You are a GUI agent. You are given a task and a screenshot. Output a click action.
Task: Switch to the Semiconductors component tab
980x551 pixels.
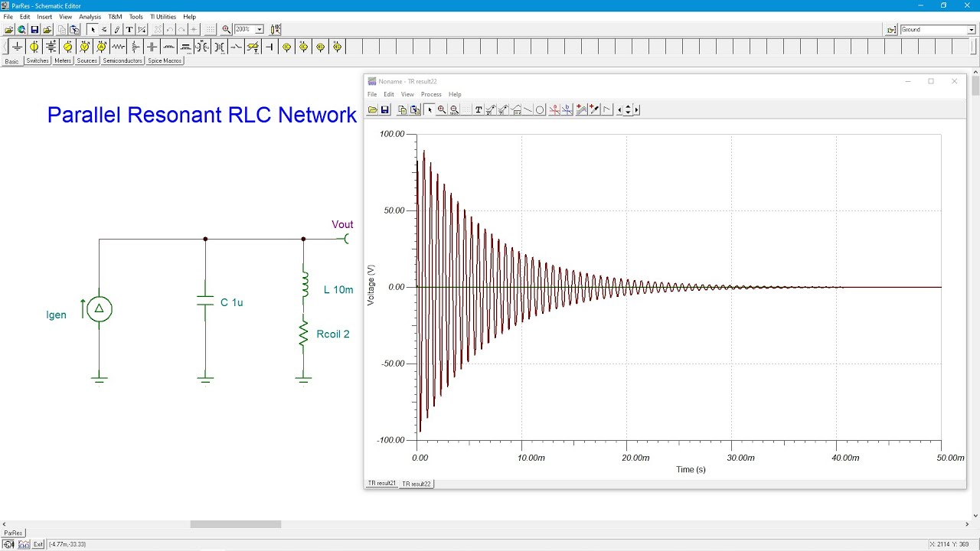[x=122, y=60]
